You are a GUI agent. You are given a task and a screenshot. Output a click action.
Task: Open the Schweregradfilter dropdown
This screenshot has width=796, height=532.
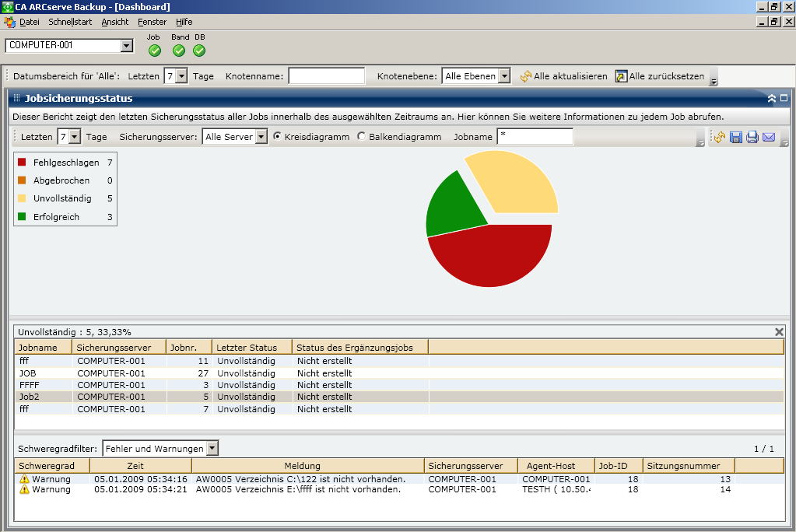212,449
